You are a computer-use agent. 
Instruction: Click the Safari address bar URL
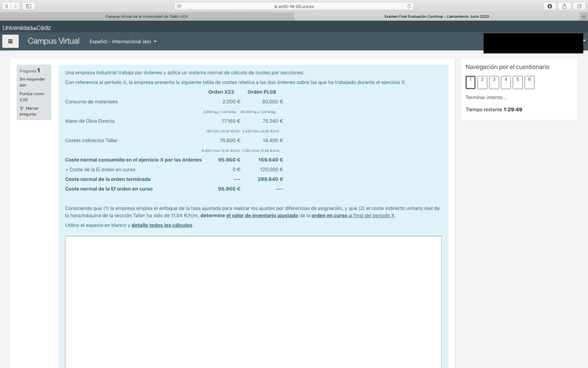[x=295, y=6]
